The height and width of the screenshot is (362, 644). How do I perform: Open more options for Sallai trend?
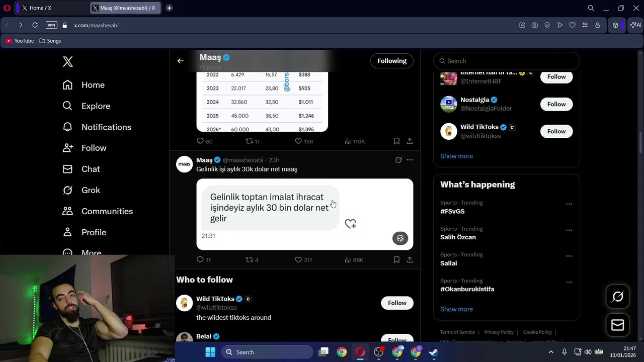click(x=569, y=256)
